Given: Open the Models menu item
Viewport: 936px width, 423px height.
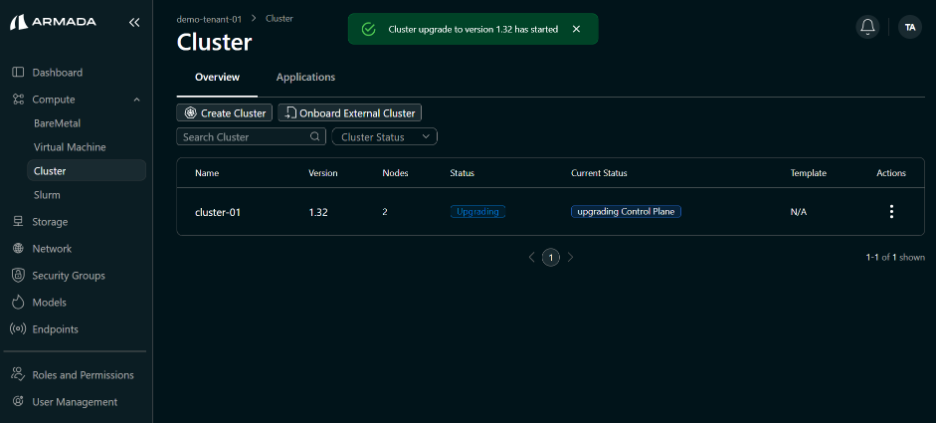Looking at the screenshot, I should [x=50, y=302].
